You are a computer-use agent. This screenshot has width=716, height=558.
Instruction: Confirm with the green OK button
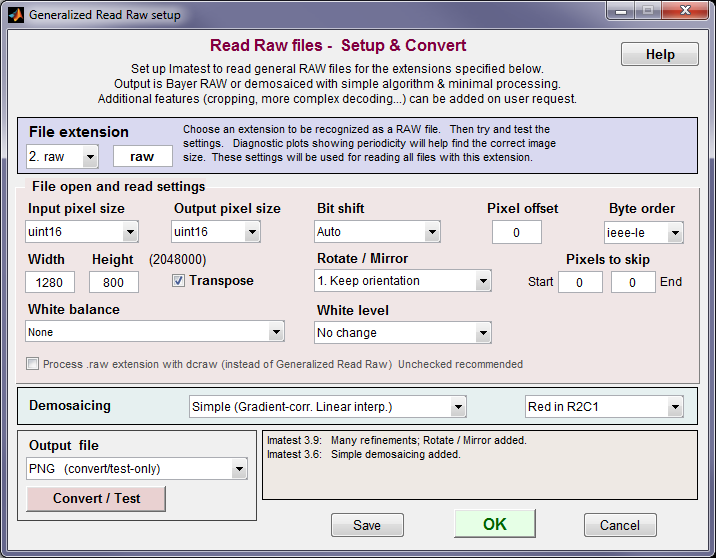495,524
